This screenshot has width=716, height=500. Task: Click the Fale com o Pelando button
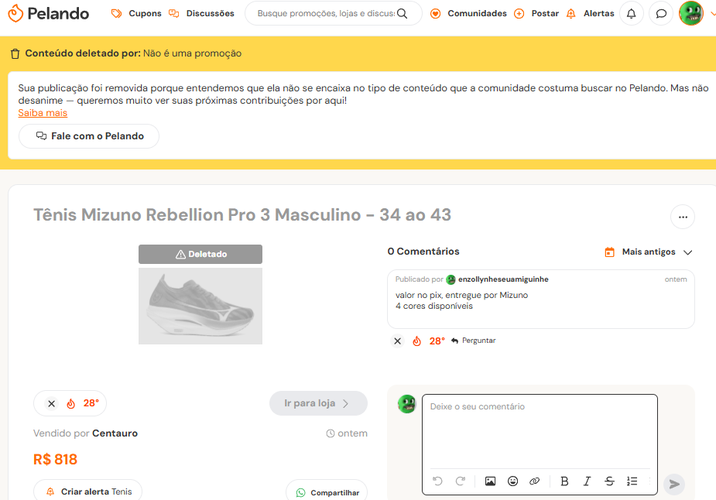point(89,136)
